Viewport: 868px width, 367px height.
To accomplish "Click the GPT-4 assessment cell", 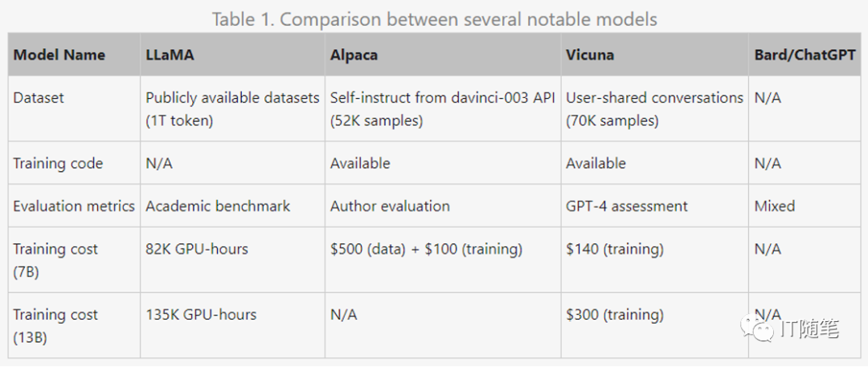I will click(627, 206).
